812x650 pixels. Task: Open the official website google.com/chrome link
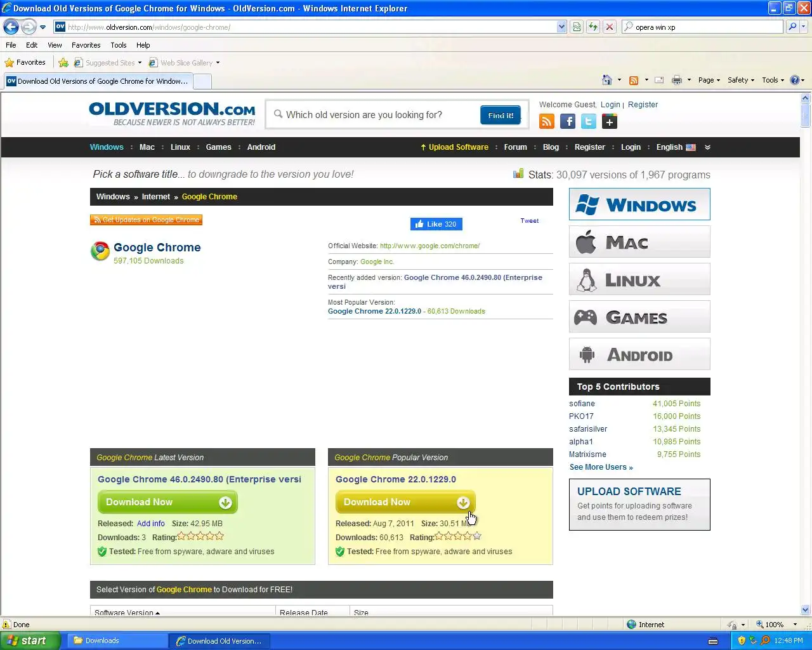(429, 246)
